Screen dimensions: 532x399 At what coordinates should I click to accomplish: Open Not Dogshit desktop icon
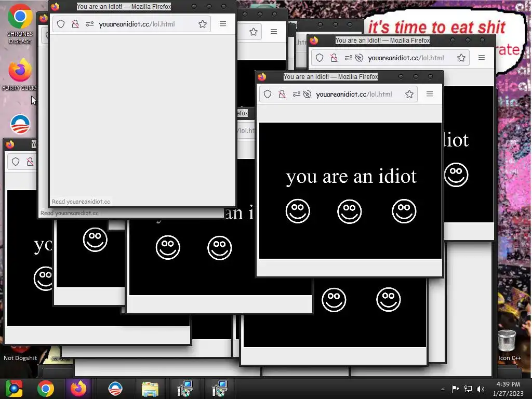click(x=20, y=354)
